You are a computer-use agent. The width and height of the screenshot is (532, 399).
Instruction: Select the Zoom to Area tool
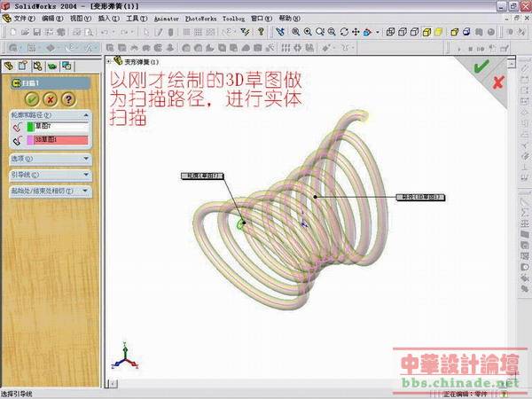click(x=308, y=32)
